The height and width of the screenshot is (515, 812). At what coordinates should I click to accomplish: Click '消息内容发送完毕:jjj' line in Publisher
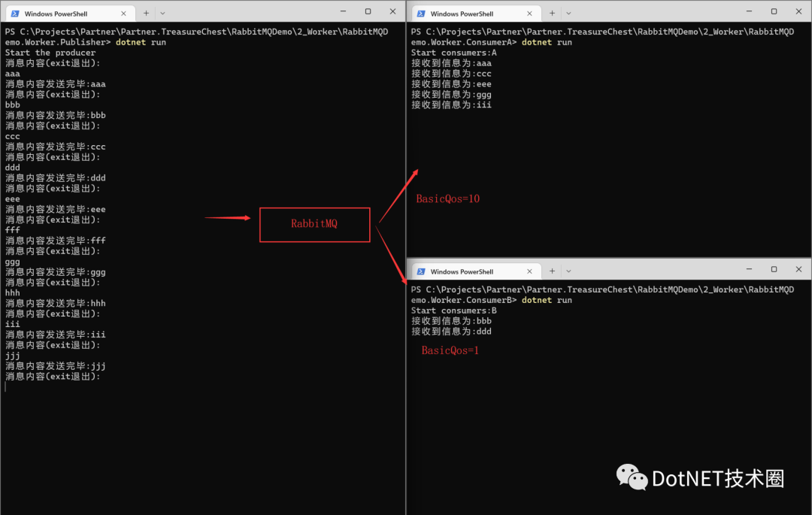(x=56, y=366)
